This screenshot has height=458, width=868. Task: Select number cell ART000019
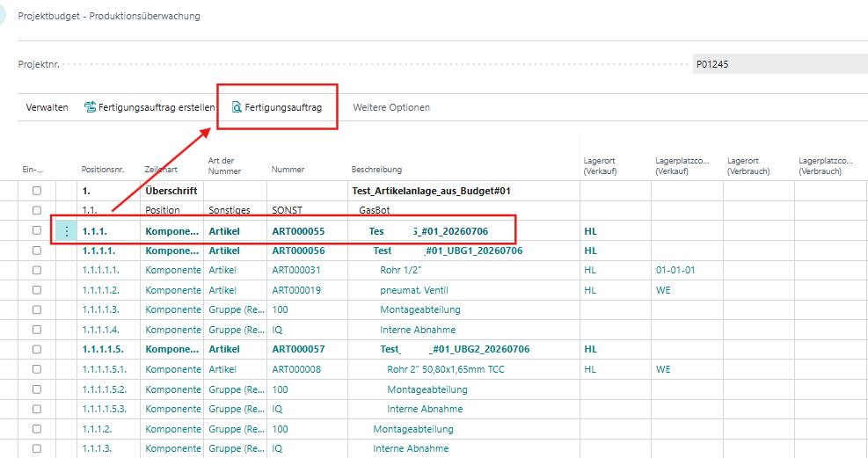296,290
